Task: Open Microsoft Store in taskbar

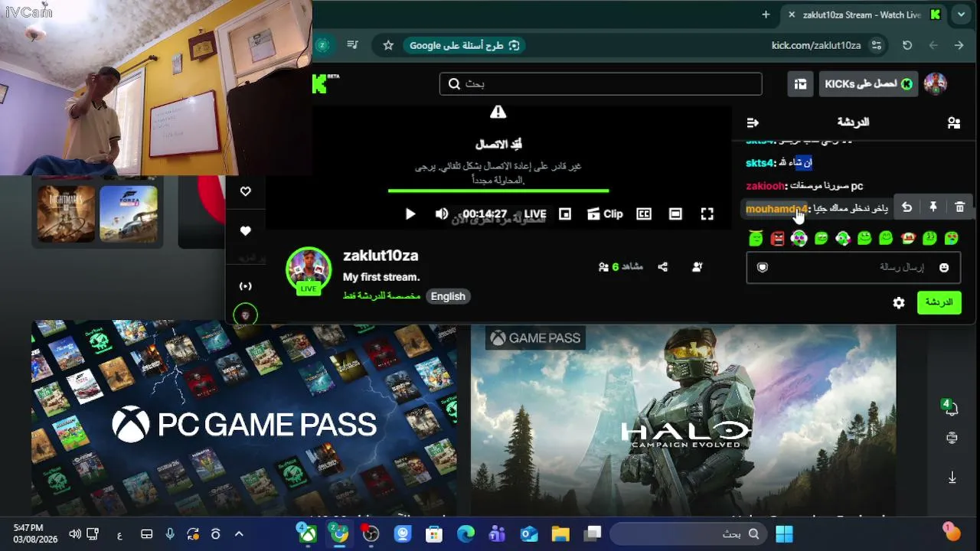Action: point(434,534)
